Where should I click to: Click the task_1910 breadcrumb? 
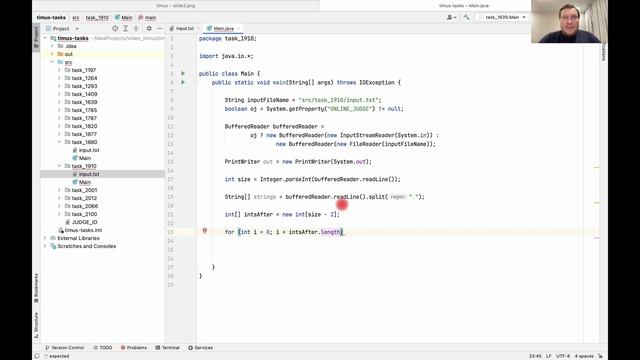coord(97,18)
